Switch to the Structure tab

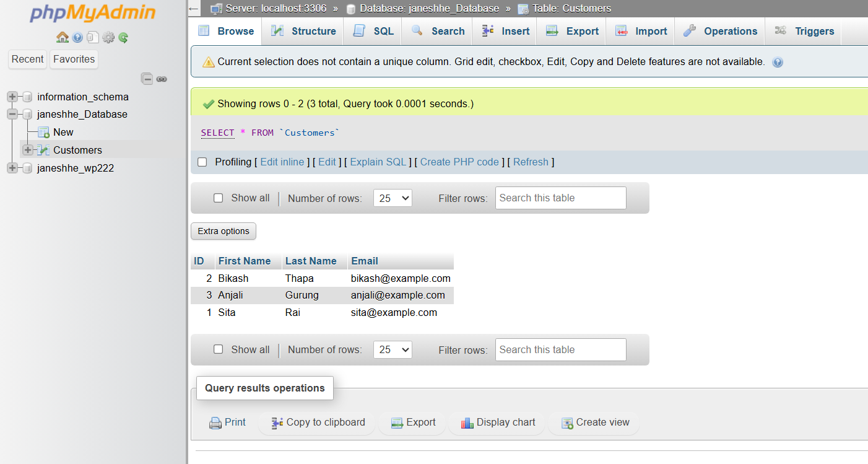(x=303, y=31)
